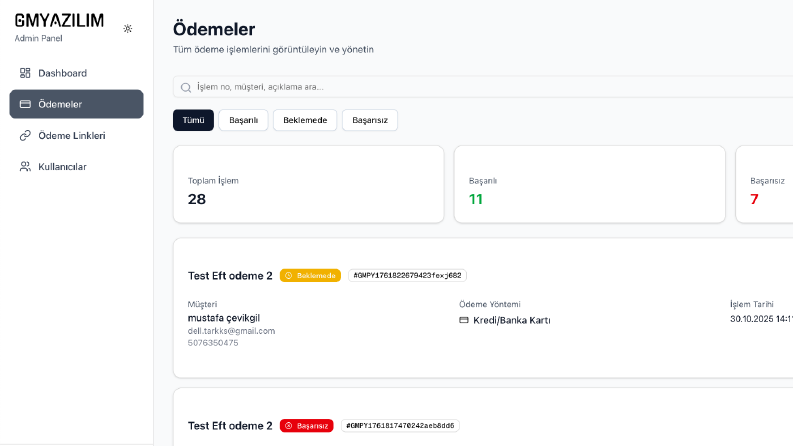
Task: Show only Beklemede payments
Action: click(x=305, y=120)
